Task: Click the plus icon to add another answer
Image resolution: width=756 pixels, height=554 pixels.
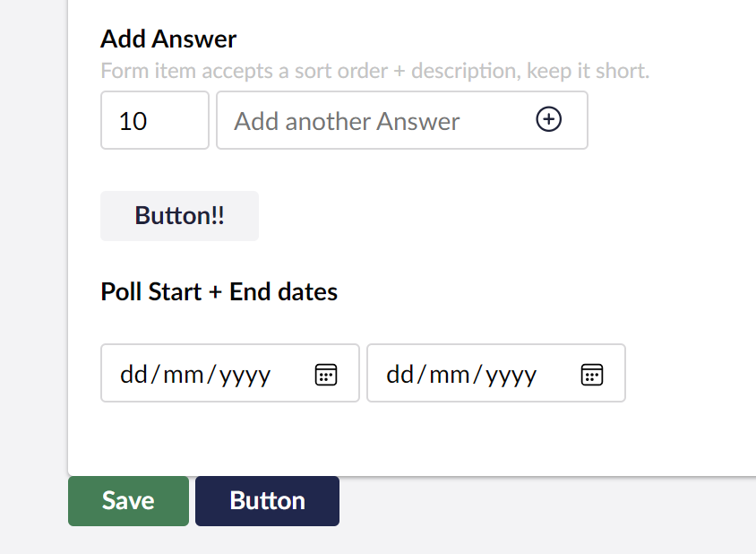Action: 548,119
